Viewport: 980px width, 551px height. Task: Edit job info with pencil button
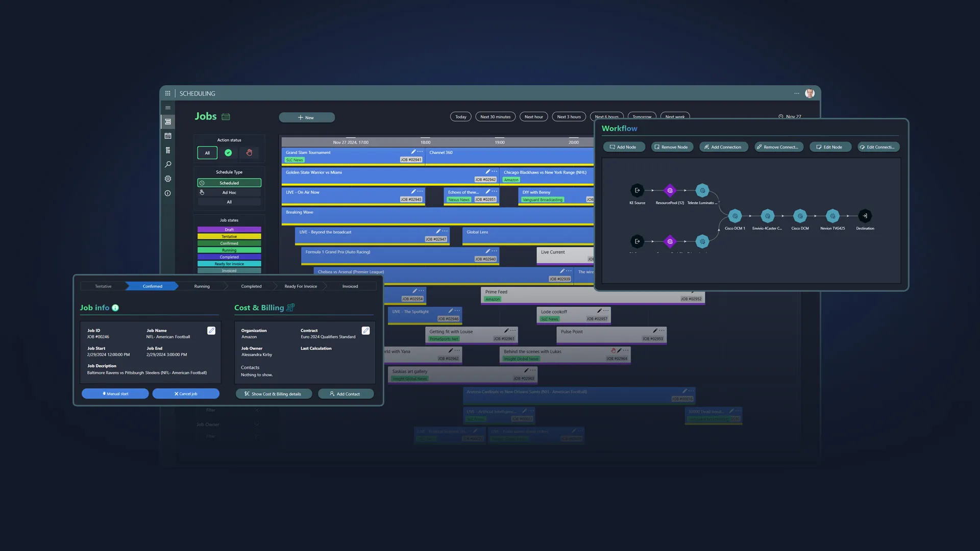[x=211, y=331]
